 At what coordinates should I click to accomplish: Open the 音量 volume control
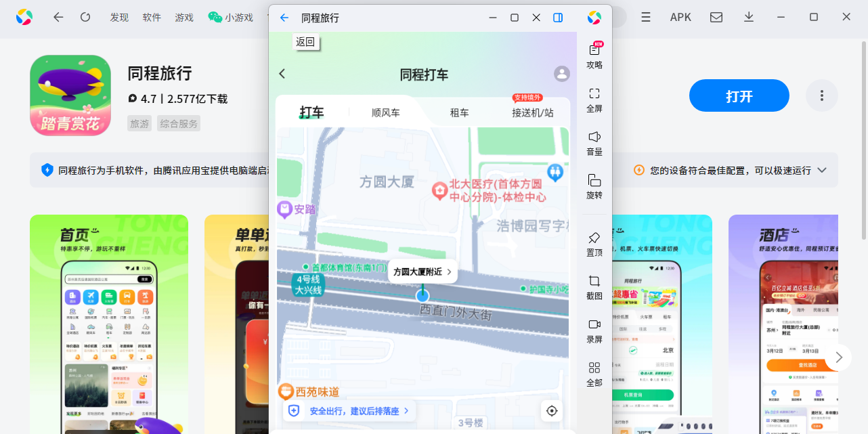(593, 142)
